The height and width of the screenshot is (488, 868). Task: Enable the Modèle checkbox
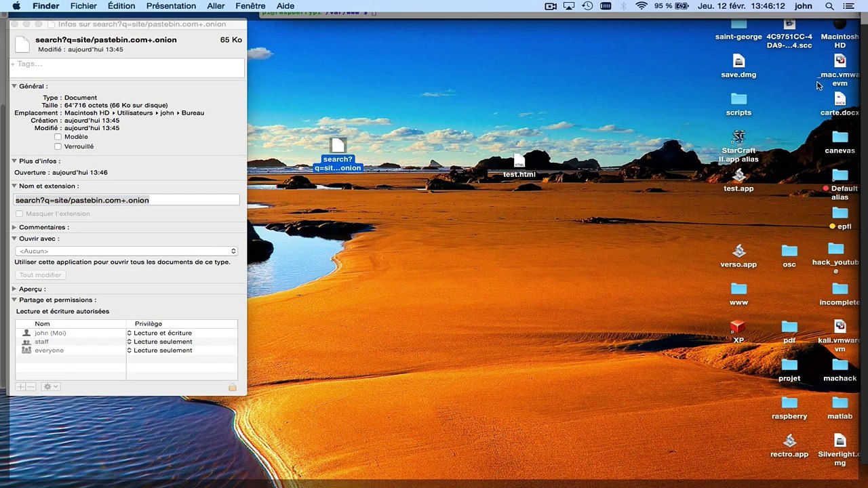[x=58, y=137]
